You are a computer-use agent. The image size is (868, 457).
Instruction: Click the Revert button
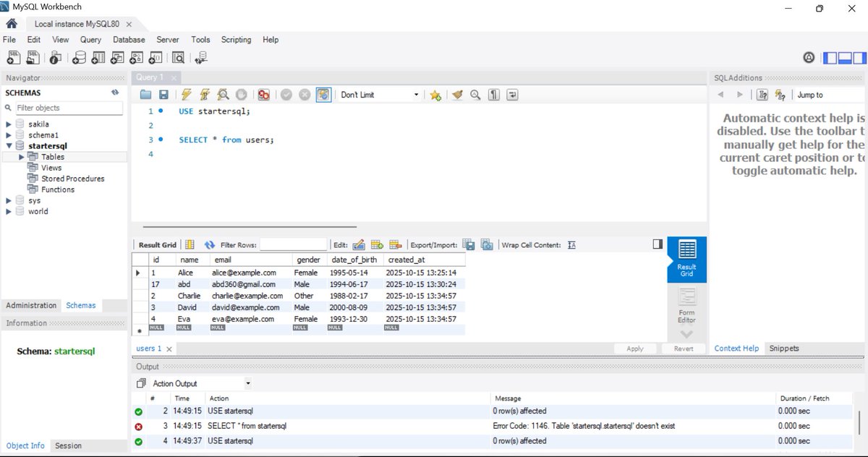click(x=684, y=348)
